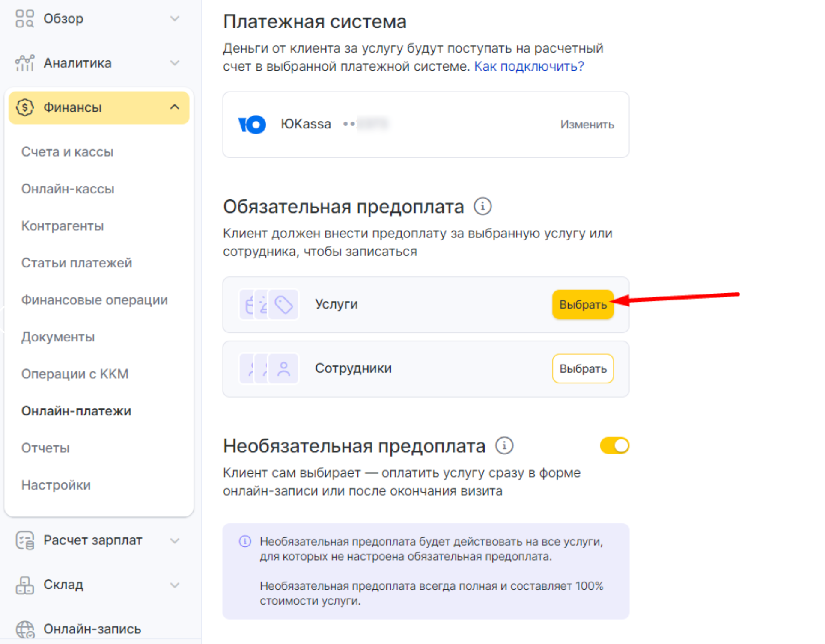Click the Обзор sidebar icon
Image resolution: width=825 pixels, height=644 pixels.
(24, 18)
